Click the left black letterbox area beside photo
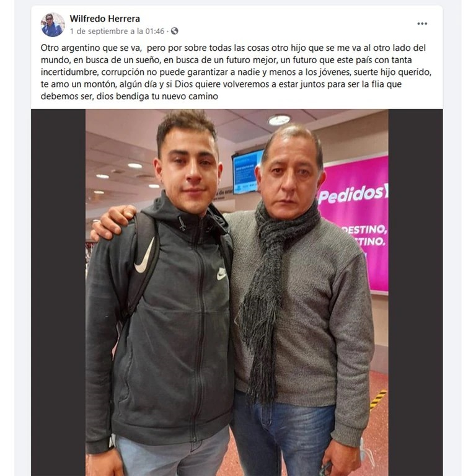 (x=58, y=293)
